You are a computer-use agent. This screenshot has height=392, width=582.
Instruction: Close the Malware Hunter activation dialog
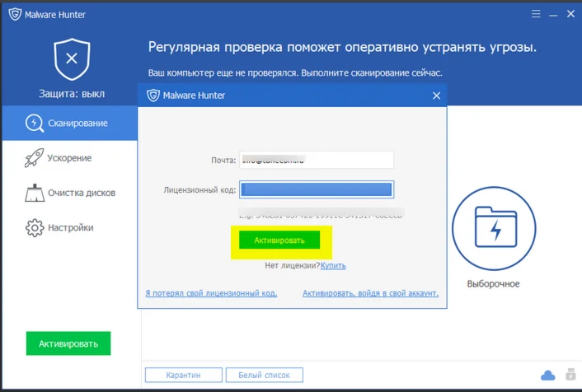[x=437, y=96]
